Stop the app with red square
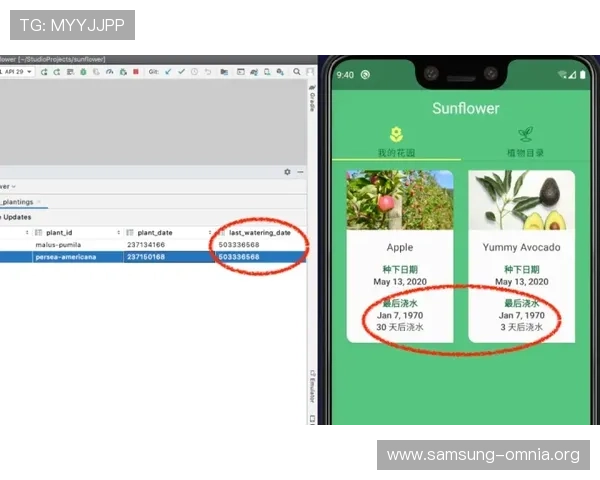Viewport: 600px width, 480px height. [x=136, y=72]
